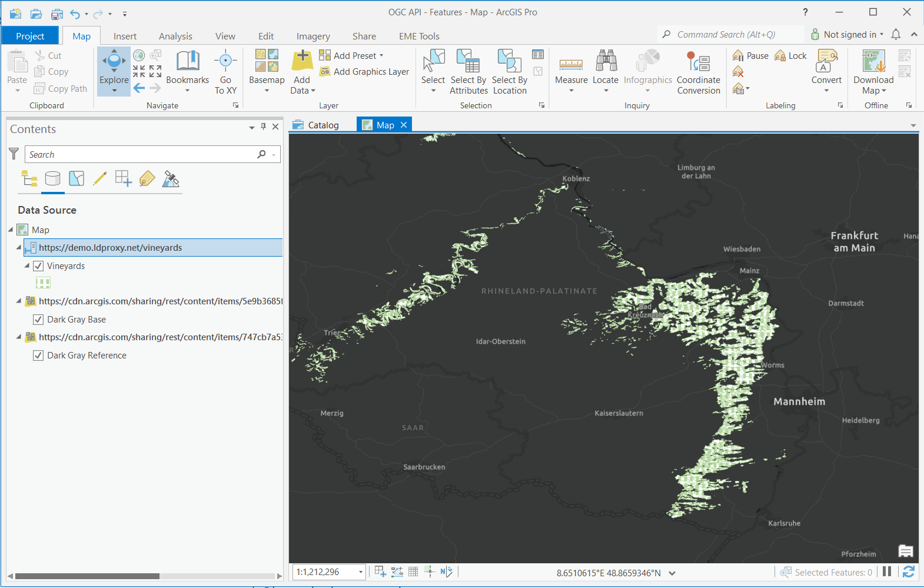This screenshot has height=588, width=924.
Task: Open Select By Location
Action: [510, 71]
